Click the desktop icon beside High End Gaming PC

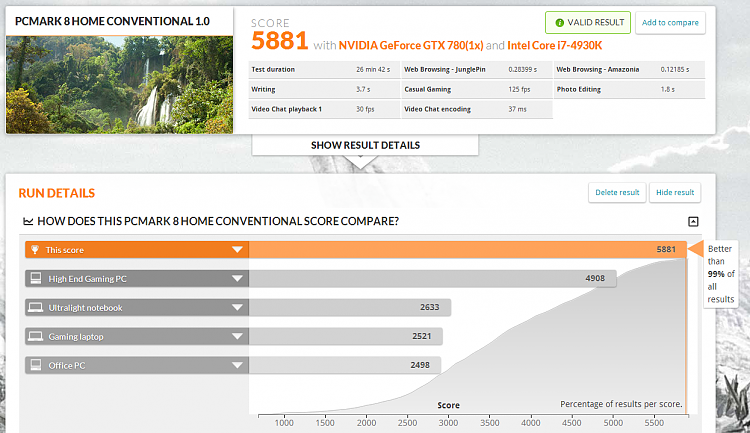pos(36,278)
